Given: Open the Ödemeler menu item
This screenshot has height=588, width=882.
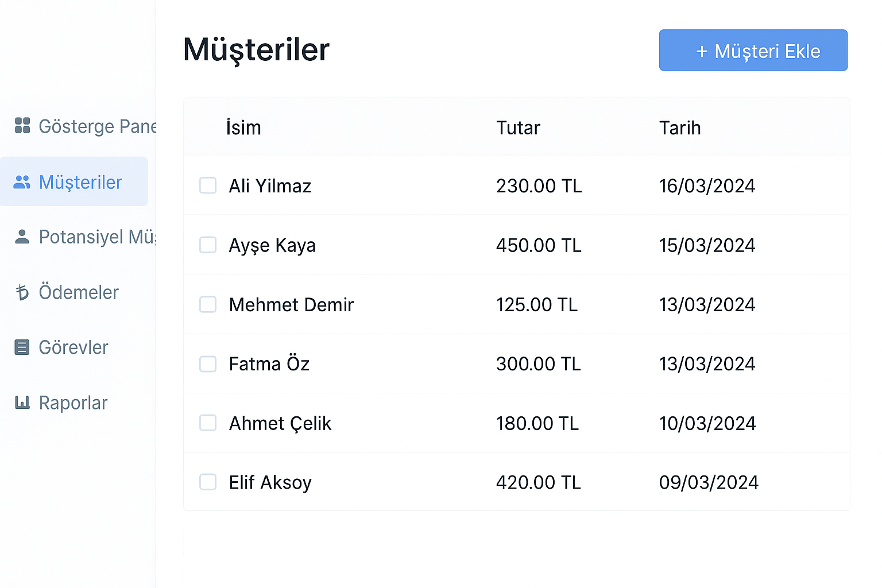Looking at the screenshot, I should [x=78, y=292].
